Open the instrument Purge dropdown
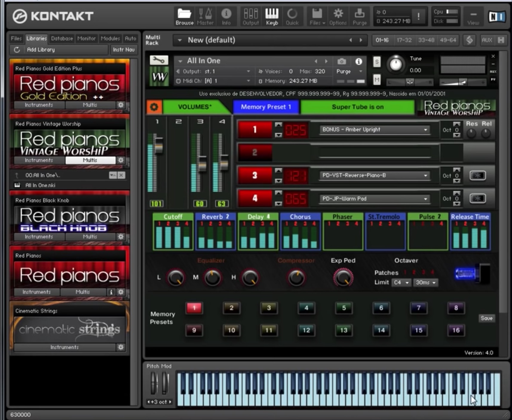The height and width of the screenshot is (420, 512). click(349, 71)
